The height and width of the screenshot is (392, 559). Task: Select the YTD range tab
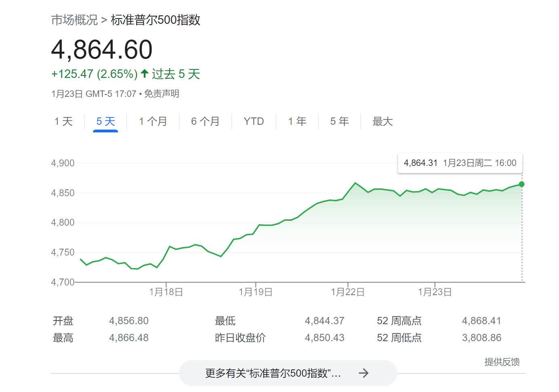tap(254, 122)
